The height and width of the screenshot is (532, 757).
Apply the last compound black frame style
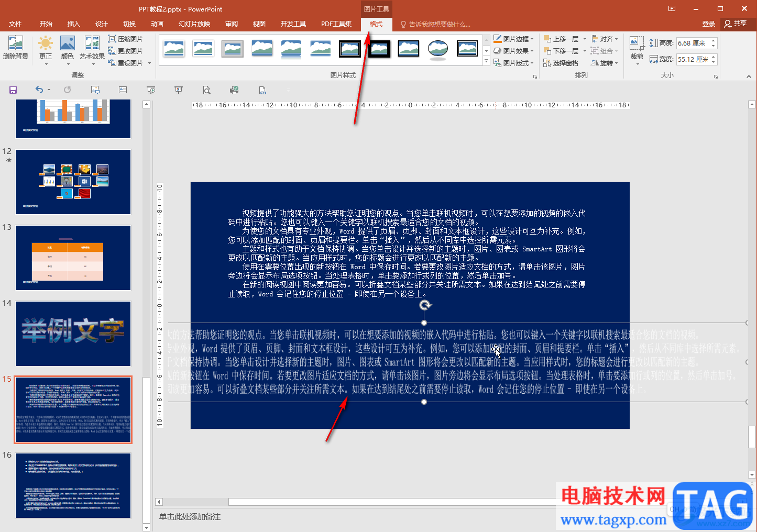467,49
